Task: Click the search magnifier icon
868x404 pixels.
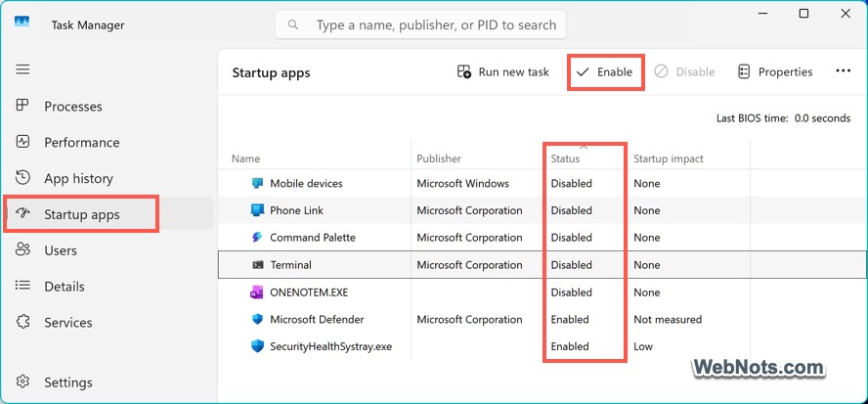Action: [293, 24]
